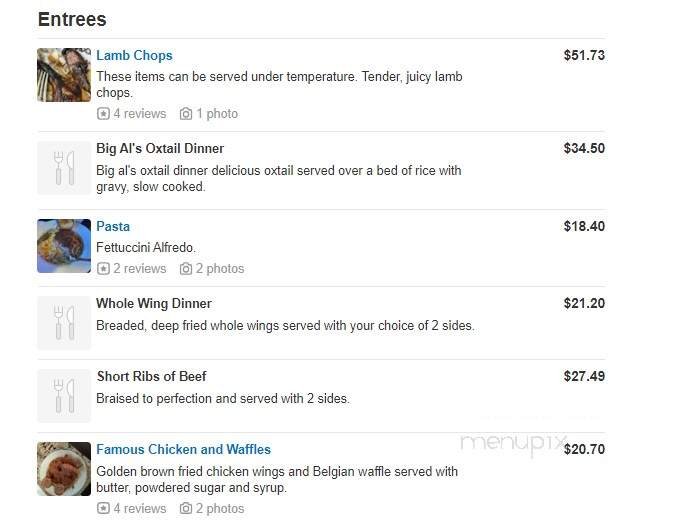Click Chicken and Waffles reviews star icon

click(103, 509)
